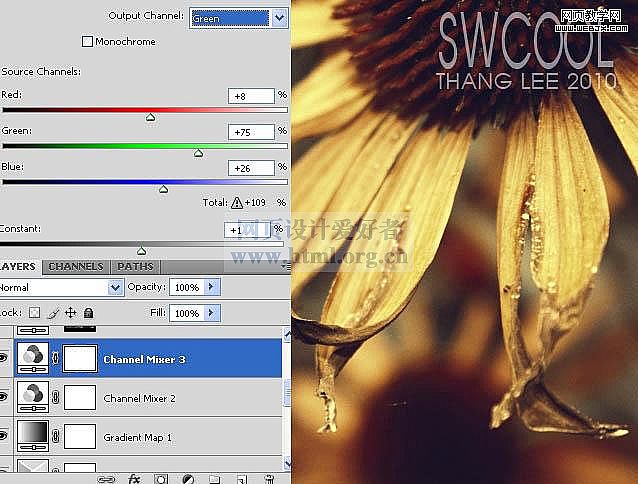Switch to the Layers tab
Screen dimensions: 638x484
point(19,267)
